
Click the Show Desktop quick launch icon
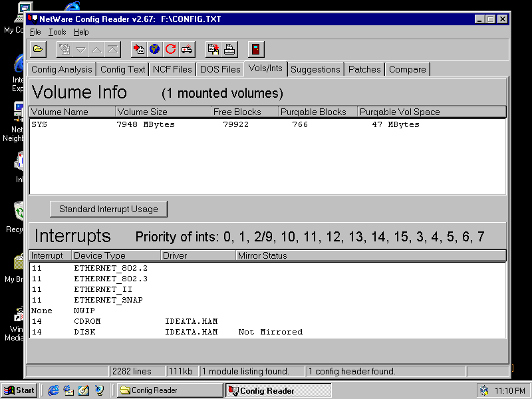pyautogui.click(x=84, y=390)
